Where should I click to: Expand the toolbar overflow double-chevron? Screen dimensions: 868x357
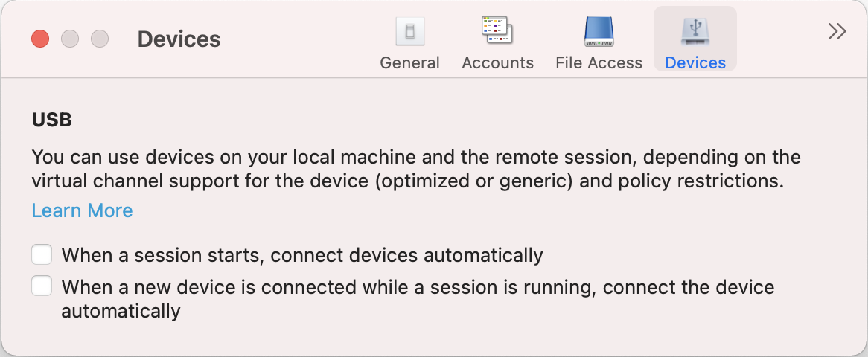pos(837,31)
